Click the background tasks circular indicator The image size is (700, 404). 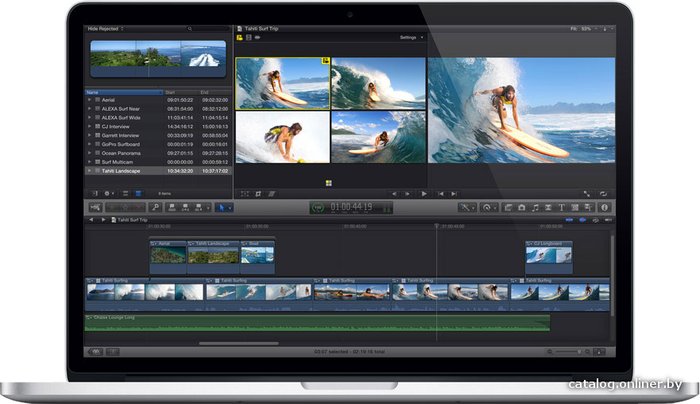(318, 208)
